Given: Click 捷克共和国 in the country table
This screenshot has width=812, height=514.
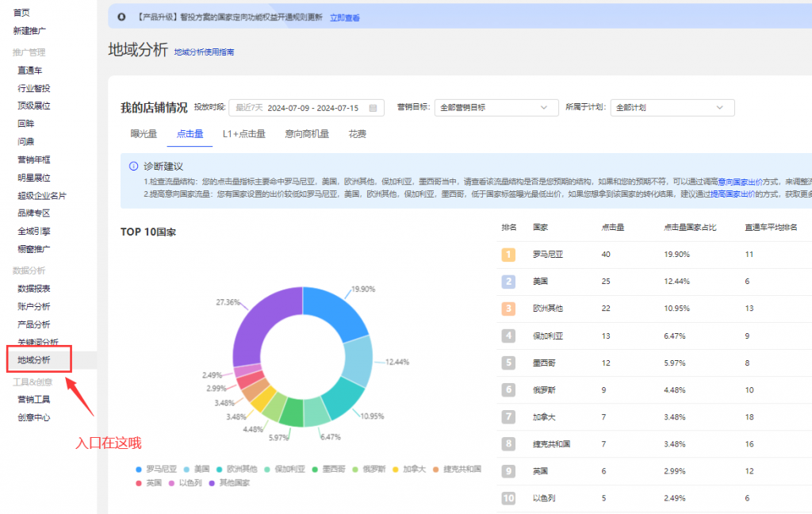Looking at the screenshot, I should pos(552,444).
